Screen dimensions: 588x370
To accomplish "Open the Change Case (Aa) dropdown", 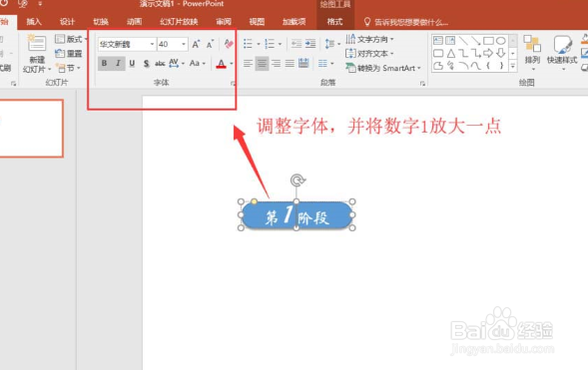I will tap(198, 63).
